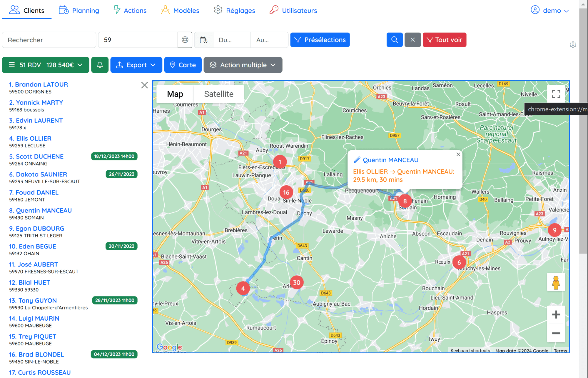Switch map to Satellite view
The width and height of the screenshot is (588, 378).
(218, 94)
